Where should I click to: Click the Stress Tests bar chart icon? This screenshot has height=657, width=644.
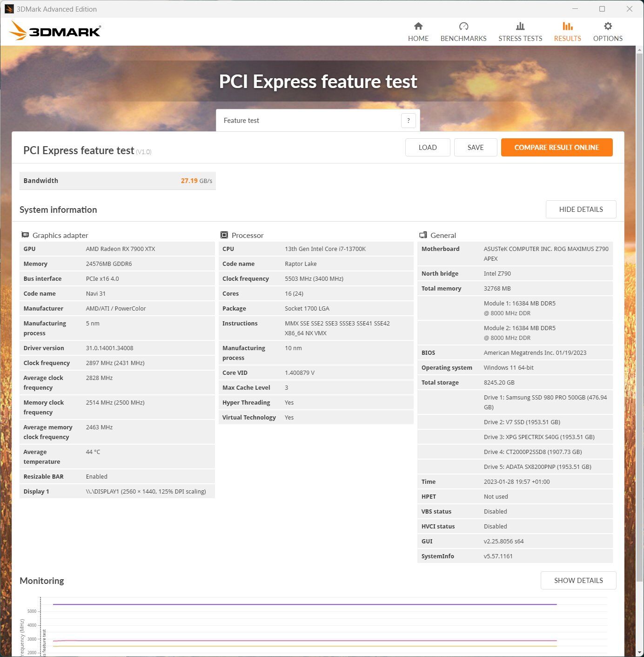coord(520,26)
